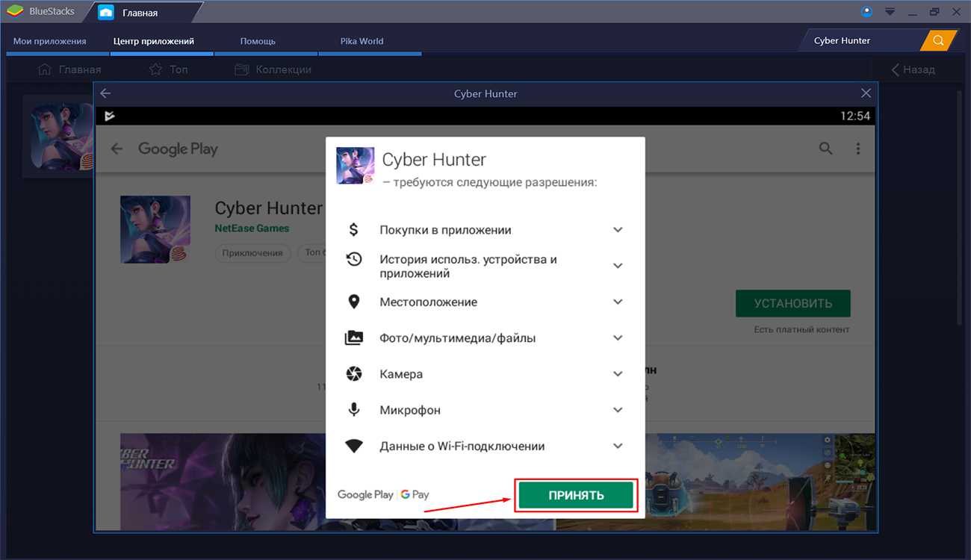Open Мои приложения tab
Viewport: 971px width, 560px height.
[50, 41]
